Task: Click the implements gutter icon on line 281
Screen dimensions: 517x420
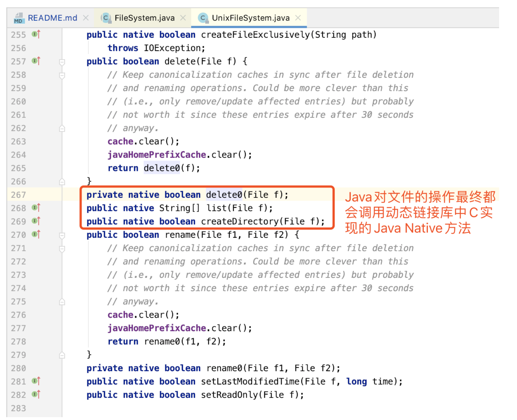Action: 36,381
